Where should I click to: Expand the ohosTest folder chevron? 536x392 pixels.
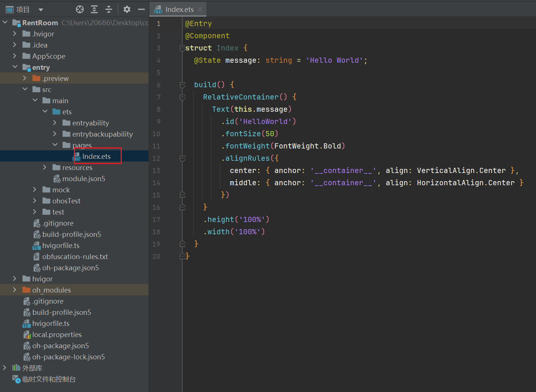pyautogui.click(x=35, y=201)
